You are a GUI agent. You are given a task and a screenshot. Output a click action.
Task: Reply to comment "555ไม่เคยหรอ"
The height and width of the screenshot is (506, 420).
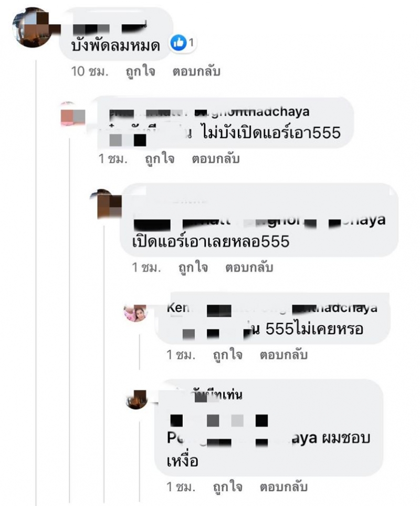(x=283, y=355)
